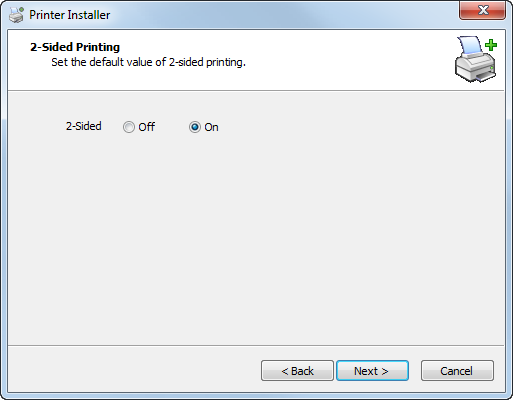Close the Printer Installer window

(482, 10)
